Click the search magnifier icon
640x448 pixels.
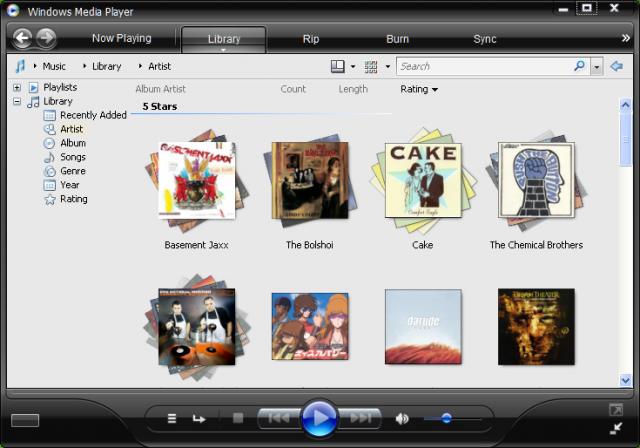[x=580, y=66]
